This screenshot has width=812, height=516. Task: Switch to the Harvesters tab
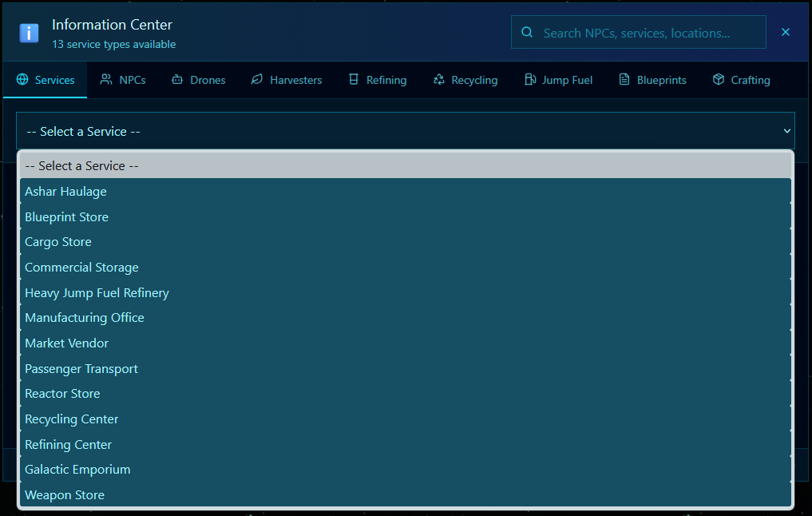point(286,80)
